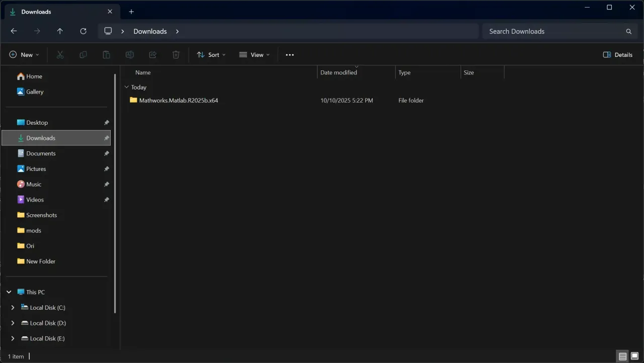Click the navigation pane scrollbar

coord(115,193)
